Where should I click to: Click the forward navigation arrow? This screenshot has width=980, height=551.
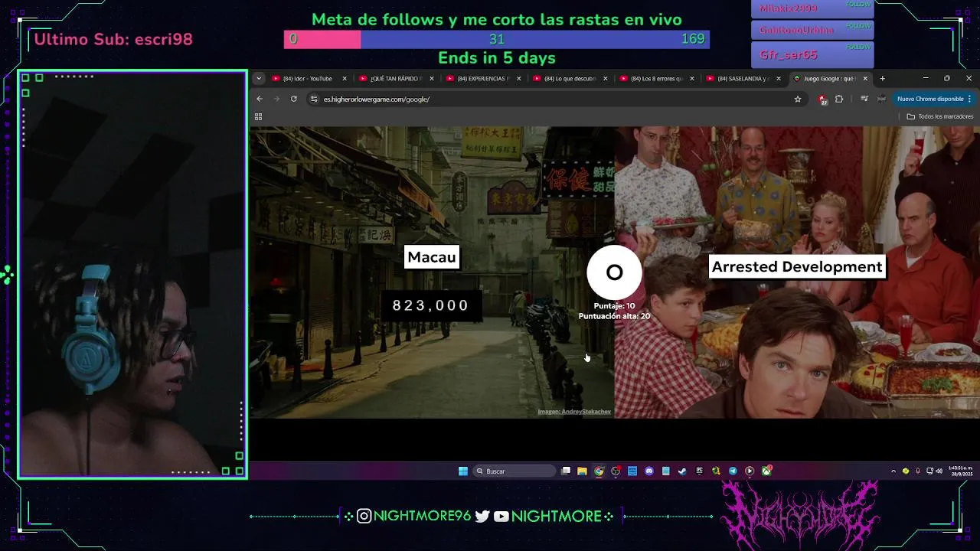pos(276,99)
